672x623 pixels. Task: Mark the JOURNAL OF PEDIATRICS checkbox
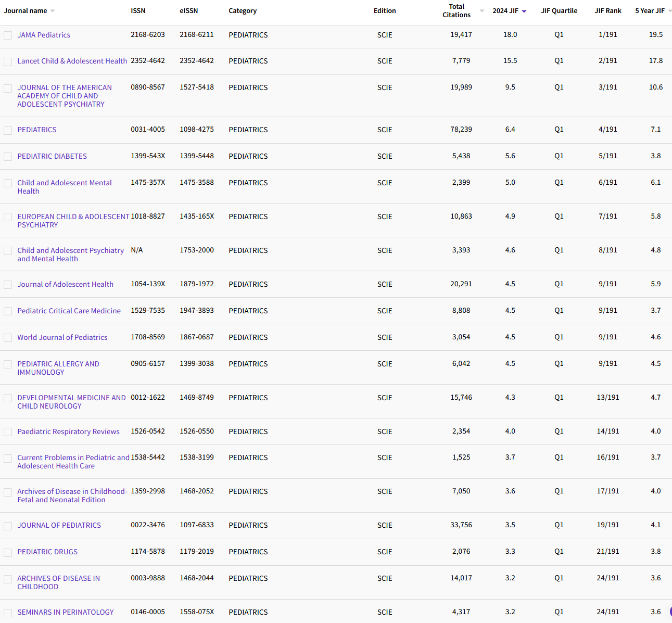tap(8, 526)
